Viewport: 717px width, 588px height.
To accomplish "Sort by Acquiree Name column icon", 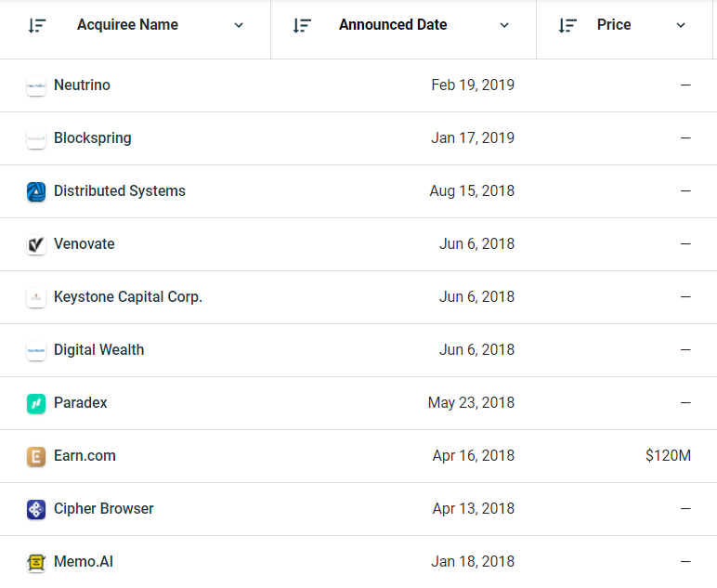I will [x=37, y=25].
